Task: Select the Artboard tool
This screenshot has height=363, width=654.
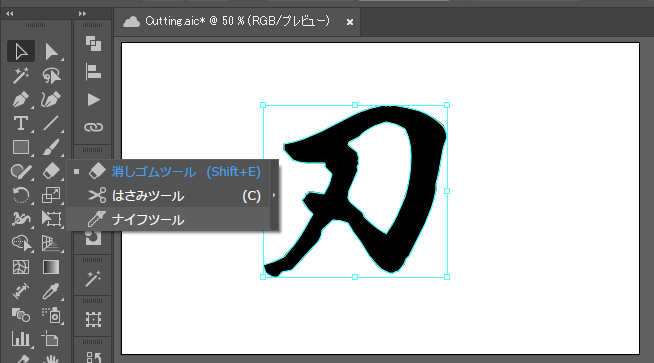Action: tap(51, 339)
